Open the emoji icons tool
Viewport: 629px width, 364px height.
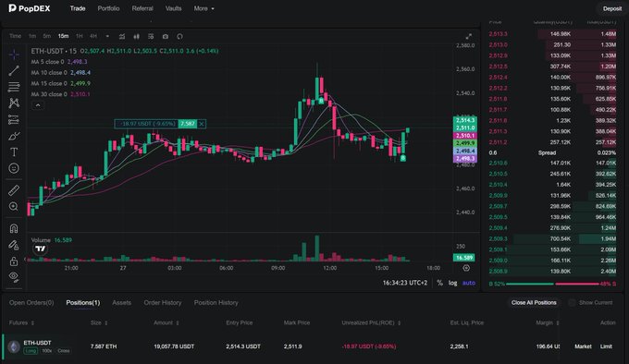tap(14, 168)
